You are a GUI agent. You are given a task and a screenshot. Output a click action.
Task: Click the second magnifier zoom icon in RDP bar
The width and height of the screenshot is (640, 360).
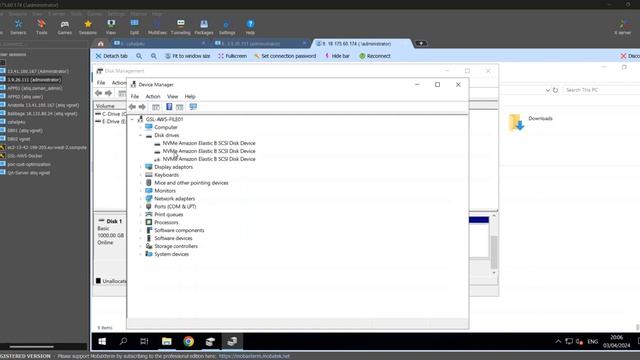(153, 56)
